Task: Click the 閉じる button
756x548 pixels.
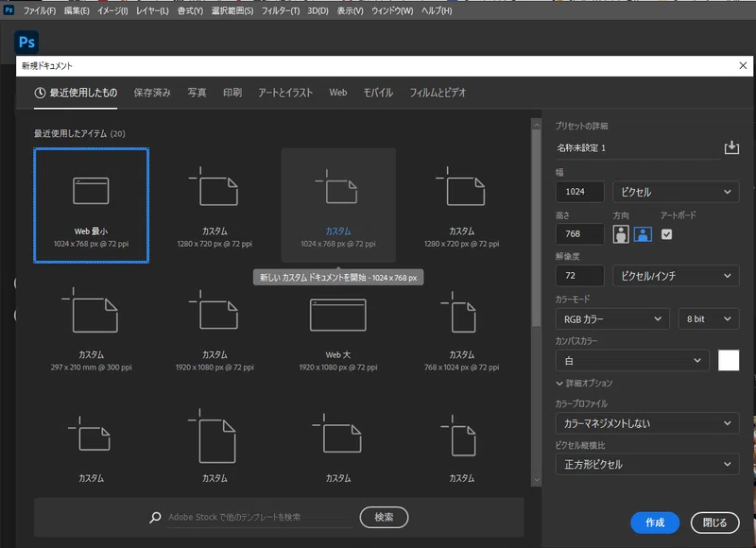Action: pyautogui.click(x=714, y=522)
